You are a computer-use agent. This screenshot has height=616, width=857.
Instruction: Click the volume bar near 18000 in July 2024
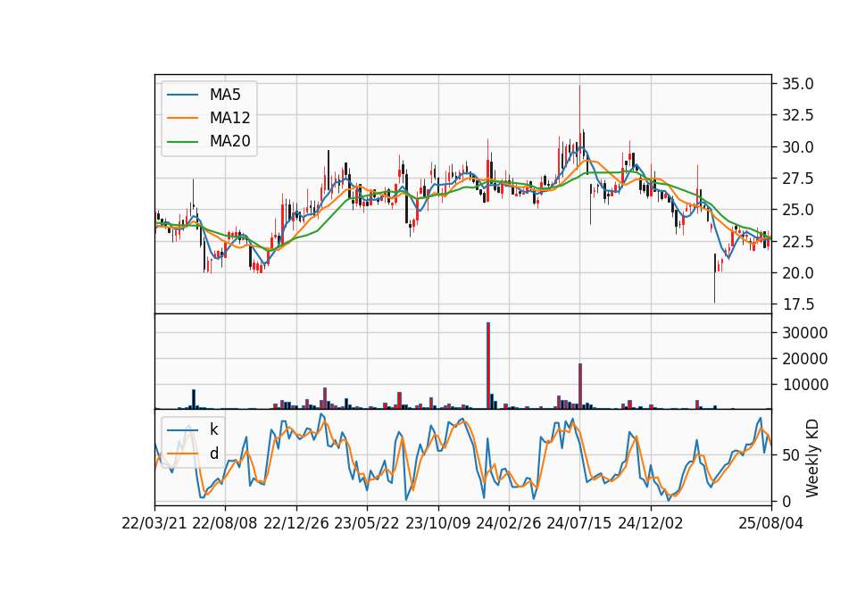pyautogui.click(x=580, y=386)
